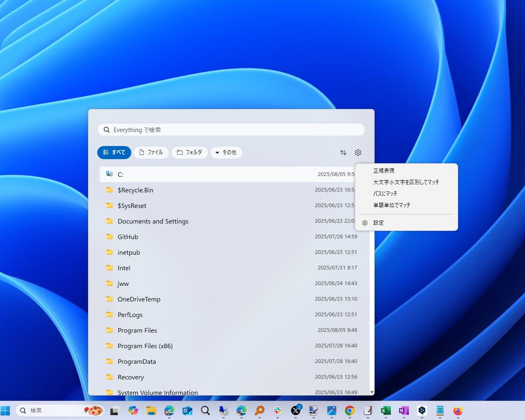Open the settings gear on the toolbar
The width and height of the screenshot is (525, 420).
click(x=358, y=153)
